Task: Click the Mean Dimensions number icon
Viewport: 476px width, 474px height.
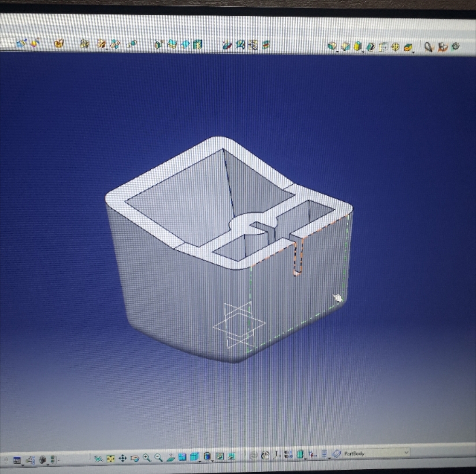Action: click(x=288, y=455)
